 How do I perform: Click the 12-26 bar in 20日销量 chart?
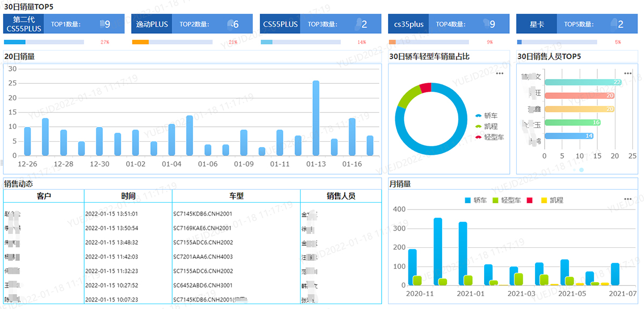pyautogui.click(x=27, y=141)
